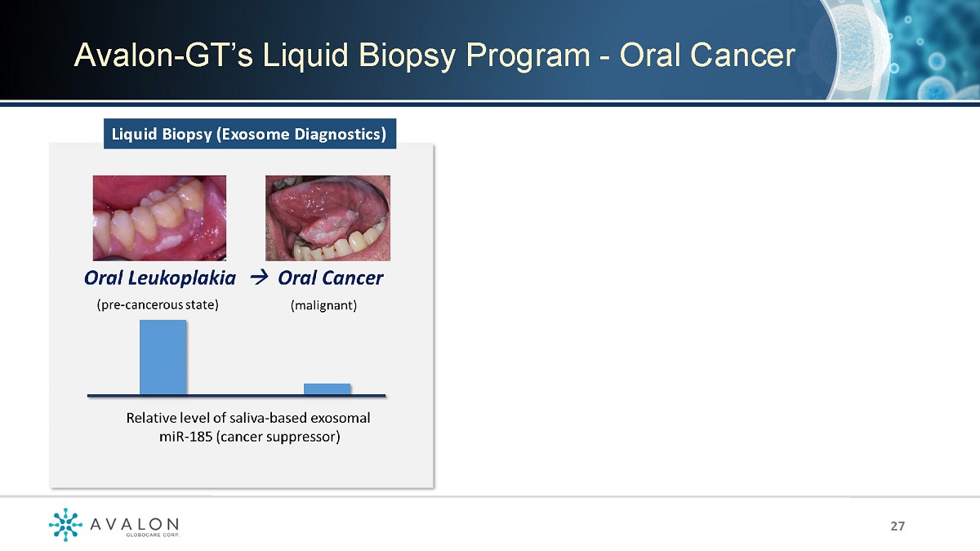Click the gray content panel background
Image resolution: width=980 pixels, height=551 pixels.
click(242, 465)
